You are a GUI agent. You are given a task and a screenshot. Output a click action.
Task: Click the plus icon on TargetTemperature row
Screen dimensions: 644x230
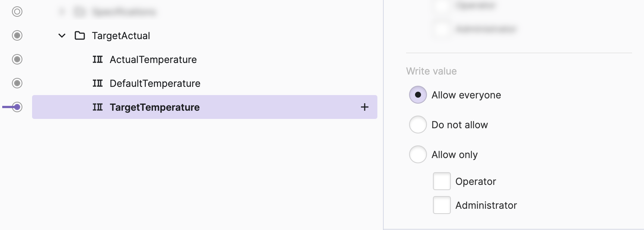(364, 107)
